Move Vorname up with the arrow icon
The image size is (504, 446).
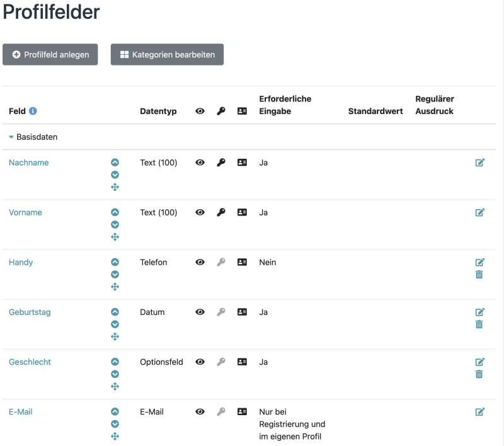click(x=115, y=212)
